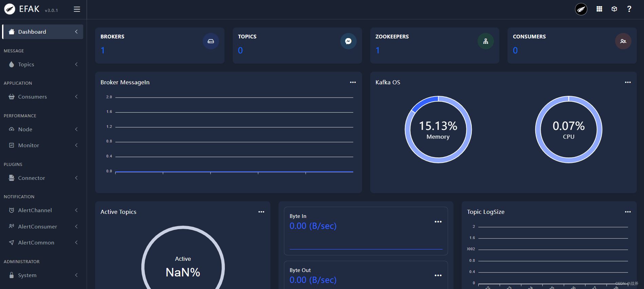This screenshot has height=289, width=644.
Task: Open Consumers in the sidebar
Action: [43, 97]
